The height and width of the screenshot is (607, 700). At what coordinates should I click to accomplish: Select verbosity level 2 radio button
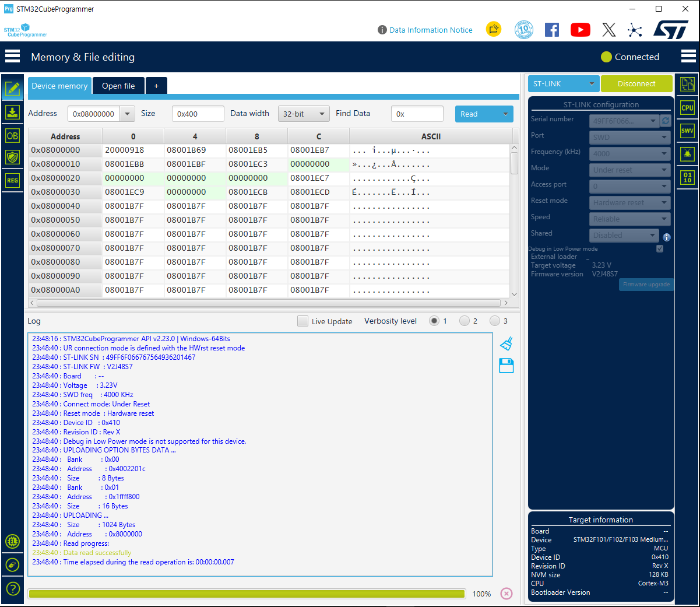pos(465,321)
